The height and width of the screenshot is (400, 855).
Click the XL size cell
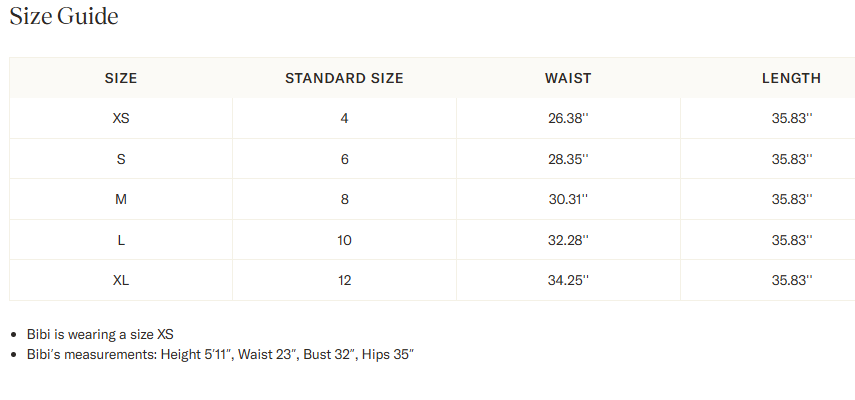[x=121, y=280]
